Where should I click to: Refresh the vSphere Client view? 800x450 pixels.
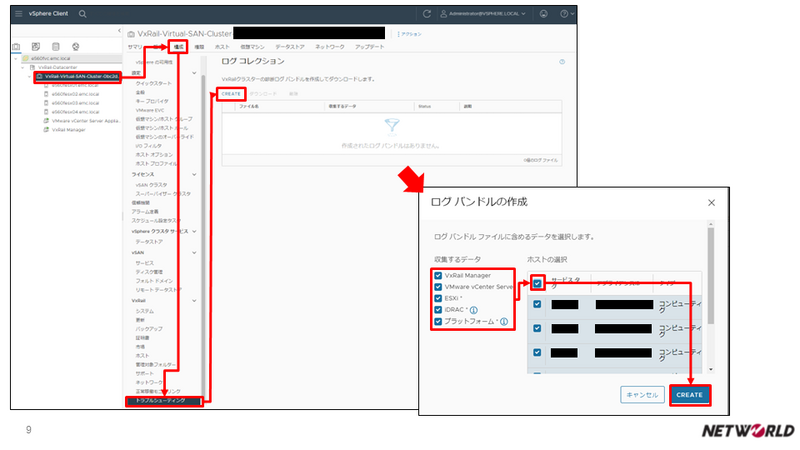(427, 14)
